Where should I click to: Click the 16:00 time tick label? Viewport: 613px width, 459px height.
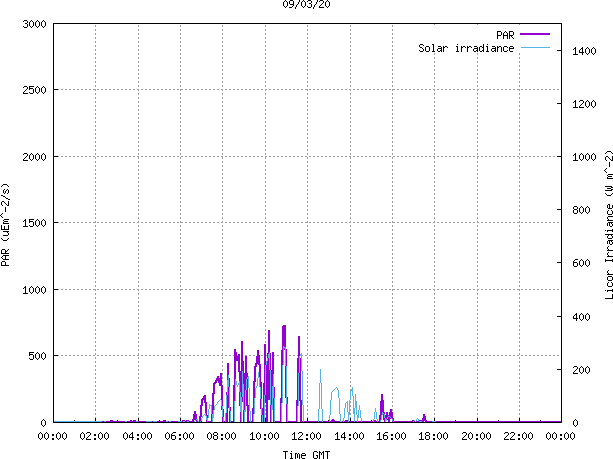click(391, 436)
